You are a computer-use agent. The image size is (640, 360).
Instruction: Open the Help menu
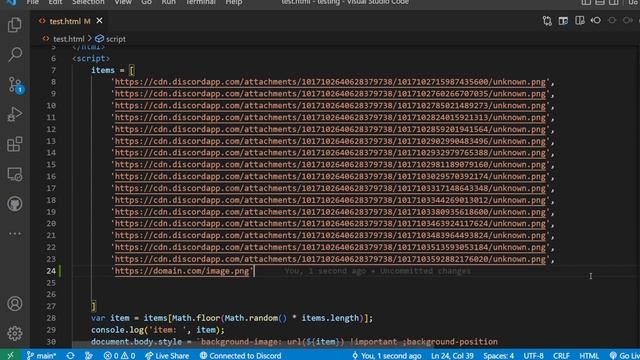[x=234, y=2]
